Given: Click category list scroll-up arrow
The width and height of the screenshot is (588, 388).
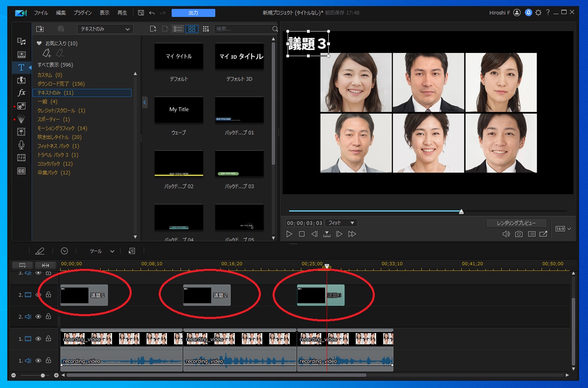Looking at the screenshot, I should (x=135, y=74).
